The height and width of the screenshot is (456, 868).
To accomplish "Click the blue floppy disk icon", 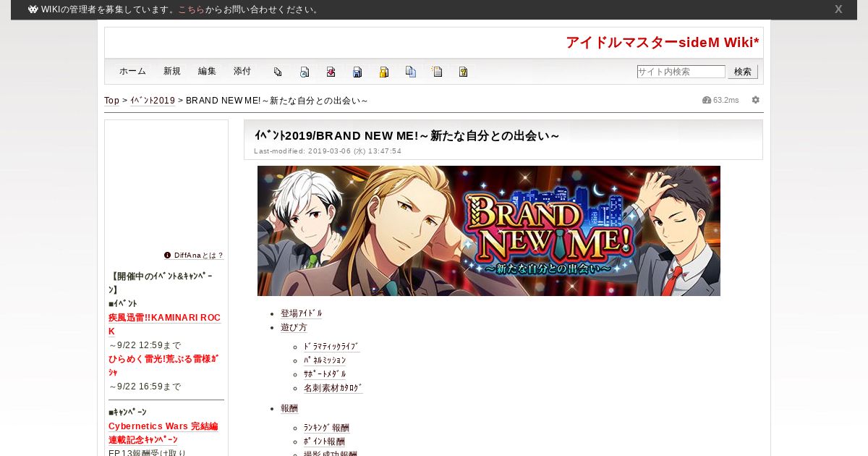I will (357, 72).
